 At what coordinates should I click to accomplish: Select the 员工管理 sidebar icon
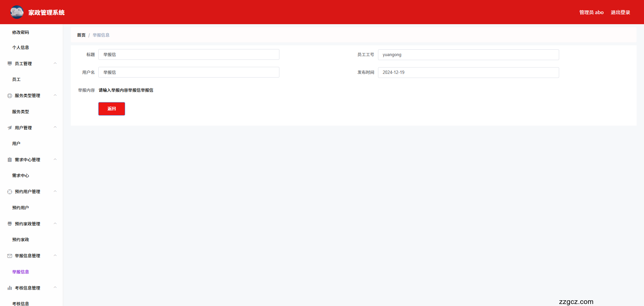pos(9,63)
